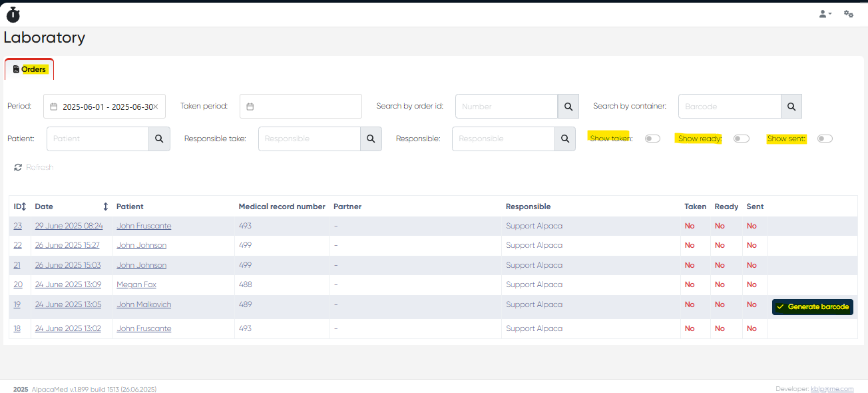Turn on the Show ready toggle
Screen dimensions: 868x393
(741, 139)
